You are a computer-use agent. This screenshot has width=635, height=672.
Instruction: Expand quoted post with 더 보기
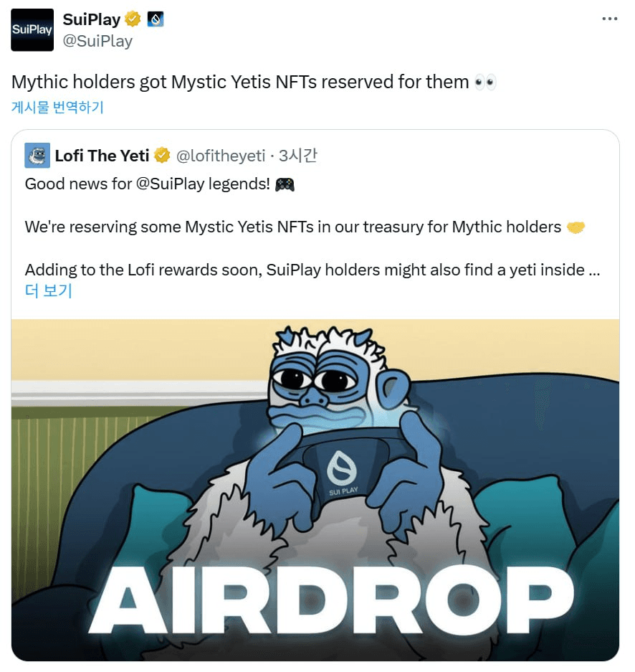tap(49, 290)
